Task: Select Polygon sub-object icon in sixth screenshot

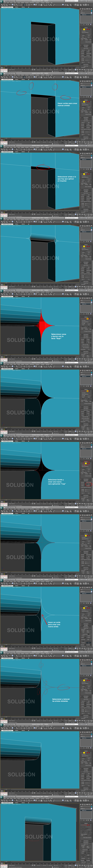Action: pyautogui.click(x=88, y=391)
